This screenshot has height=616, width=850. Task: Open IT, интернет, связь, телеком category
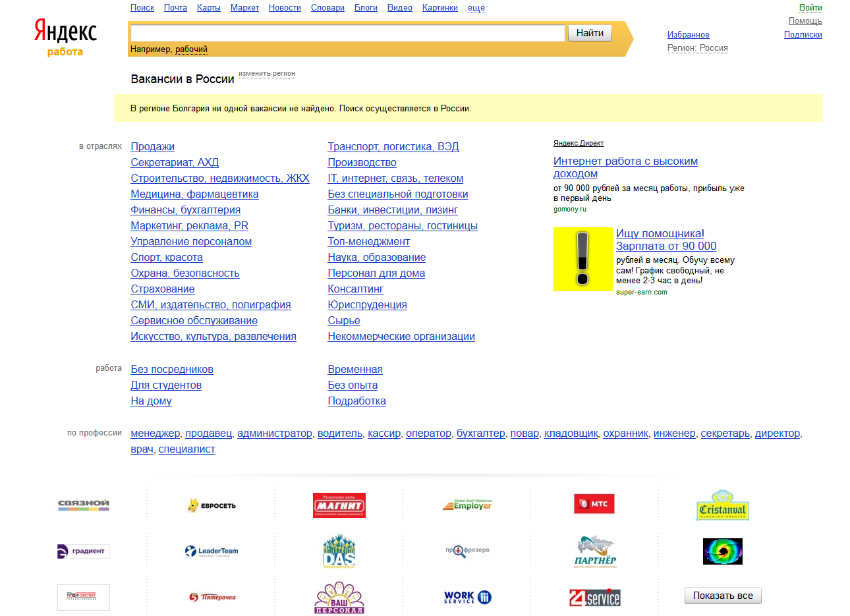coord(395,179)
